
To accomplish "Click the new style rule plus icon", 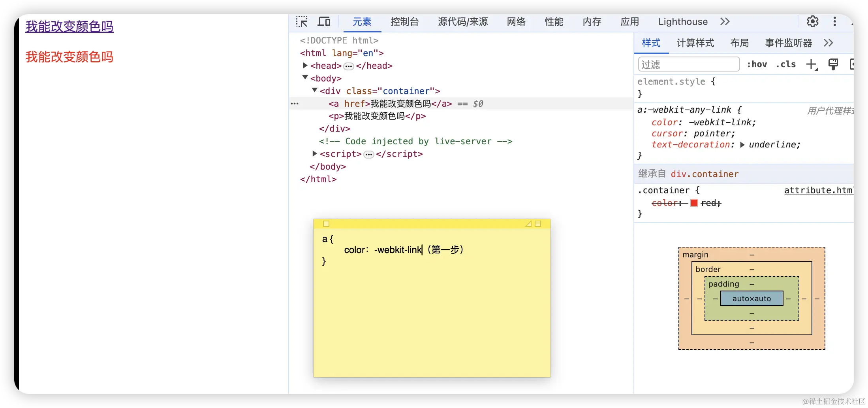I will (812, 64).
